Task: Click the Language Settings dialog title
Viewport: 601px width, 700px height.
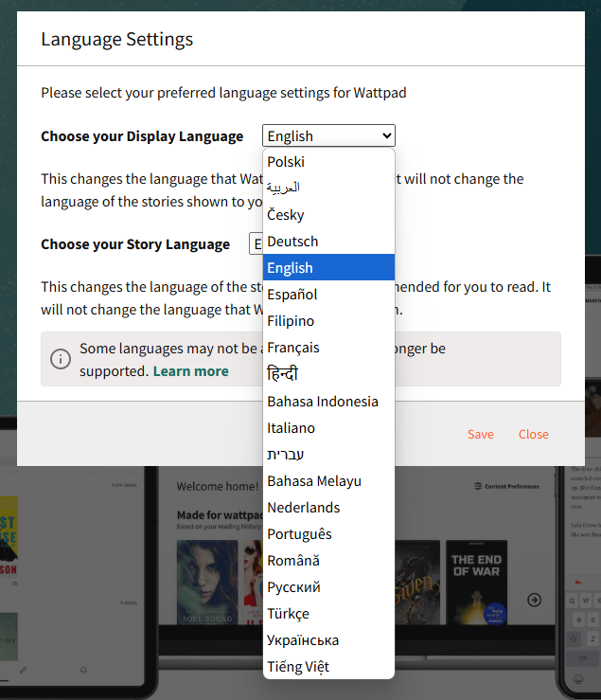Action: pos(117,39)
